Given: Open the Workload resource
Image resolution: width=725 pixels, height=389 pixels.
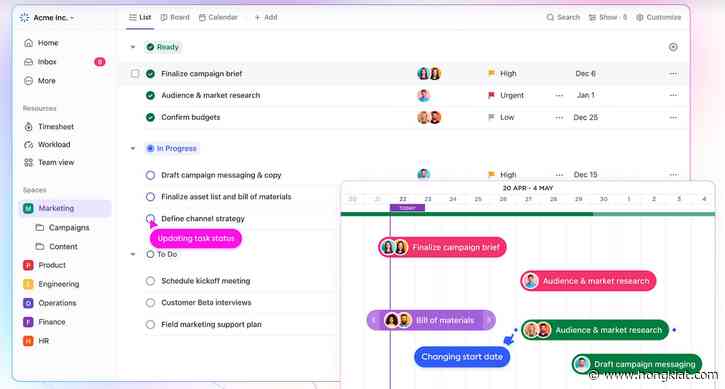Looking at the screenshot, I should 47,144.
